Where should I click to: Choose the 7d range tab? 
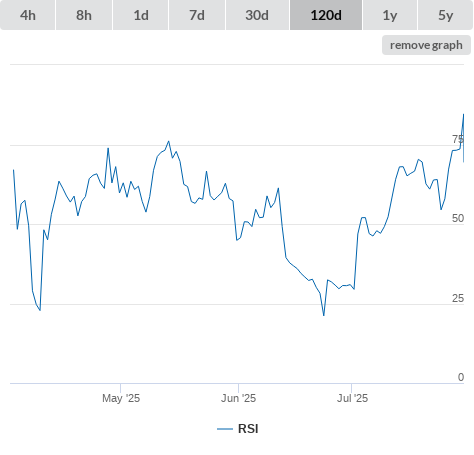[197, 15]
